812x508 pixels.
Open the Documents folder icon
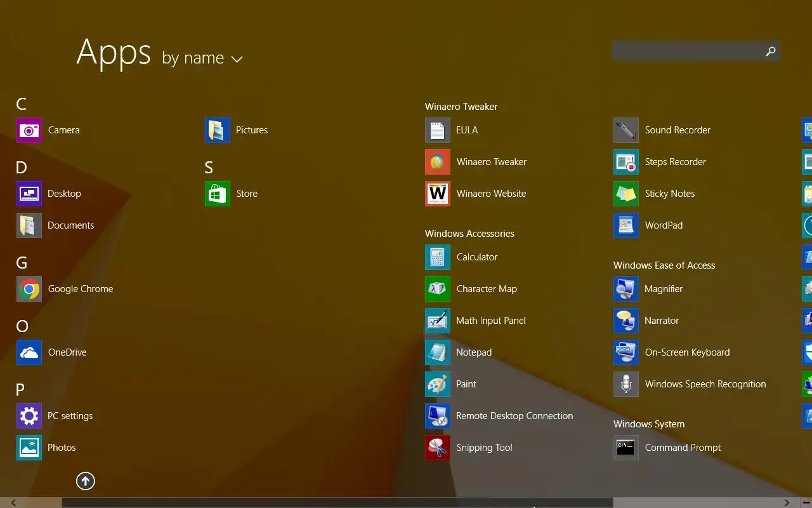29,225
